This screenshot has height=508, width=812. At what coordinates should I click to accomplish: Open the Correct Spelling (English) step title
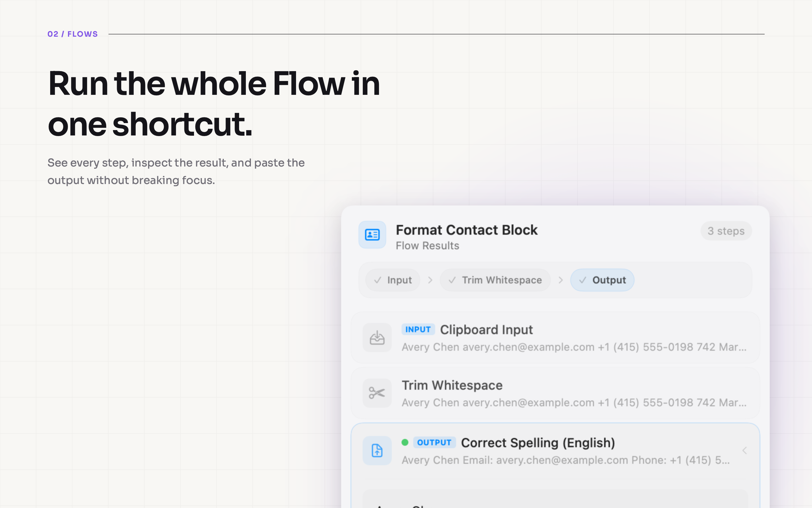(x=538, y=443)
